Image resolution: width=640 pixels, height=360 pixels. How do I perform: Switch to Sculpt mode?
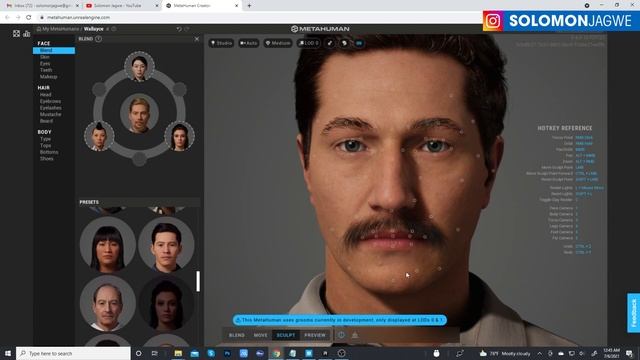click(286, 335)
